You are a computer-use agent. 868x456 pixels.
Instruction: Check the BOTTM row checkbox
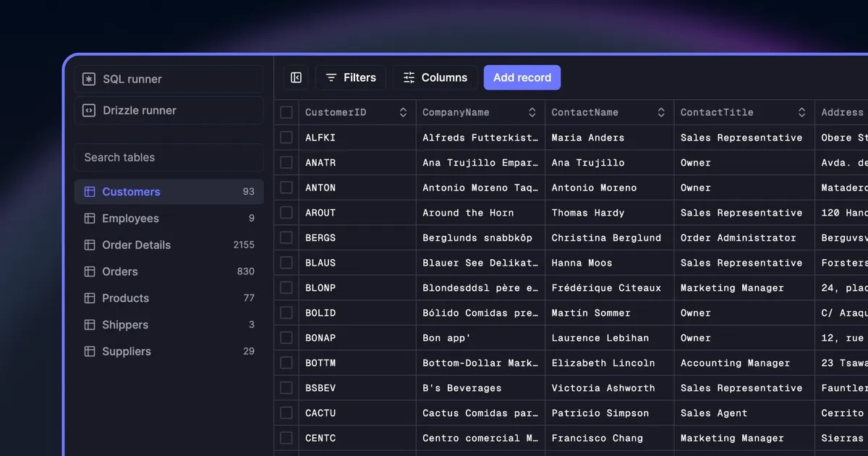tap(286, 363)
